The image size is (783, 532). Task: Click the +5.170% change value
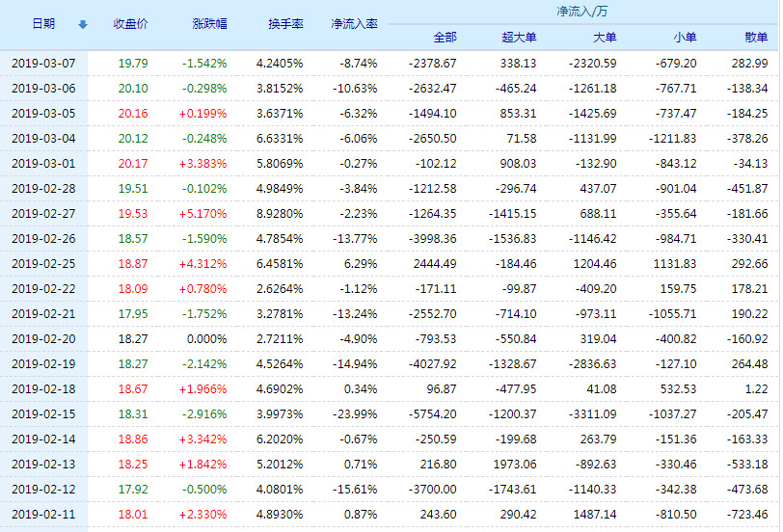pyautogui.click(x=203, y=213)
